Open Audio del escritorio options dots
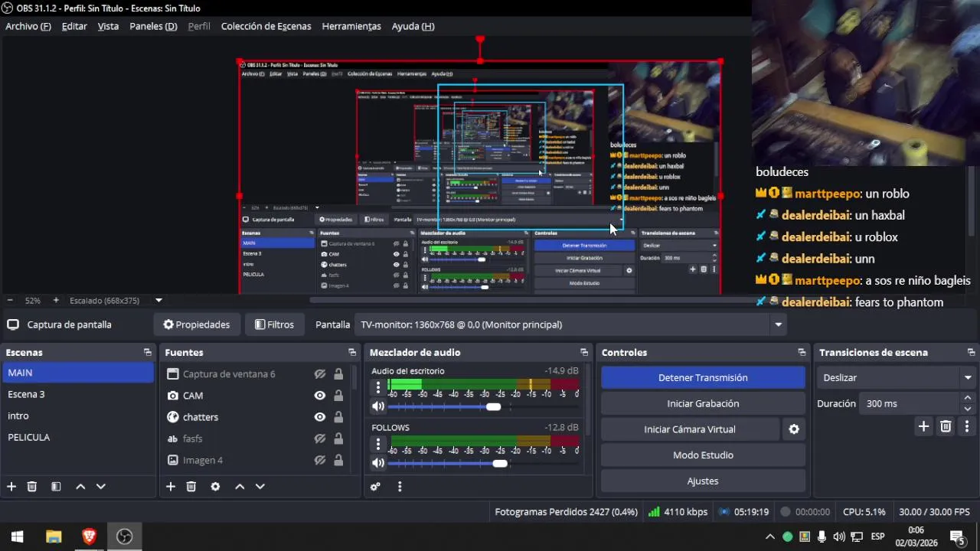980x551 pixels. click(x=378, y=387)
